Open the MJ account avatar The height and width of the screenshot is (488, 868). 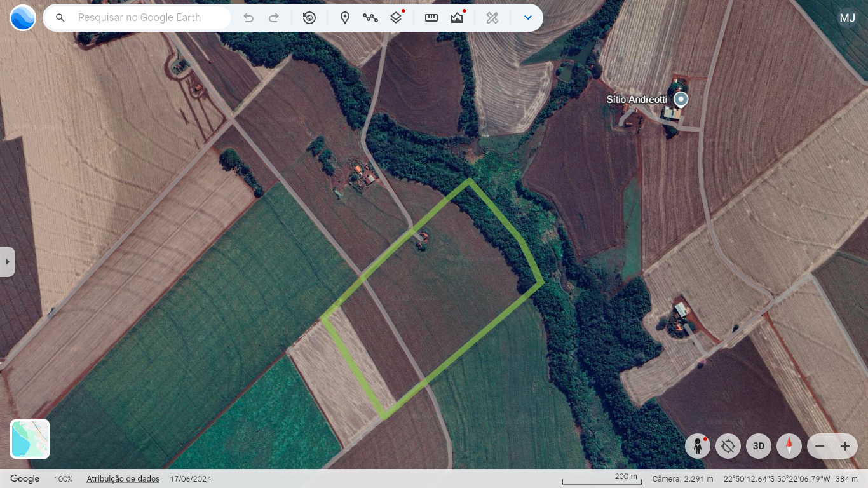point(847,18)
